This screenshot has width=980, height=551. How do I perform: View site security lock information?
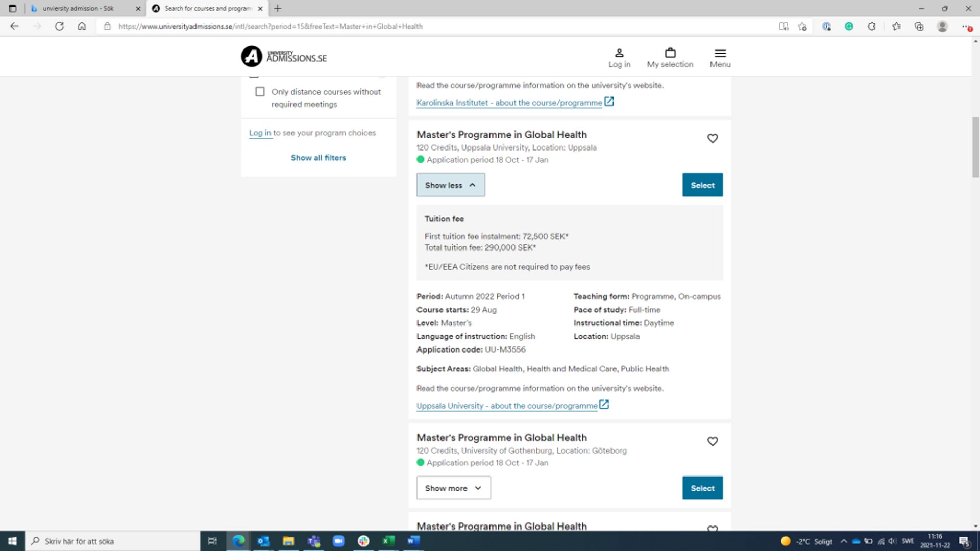point(107,27)
